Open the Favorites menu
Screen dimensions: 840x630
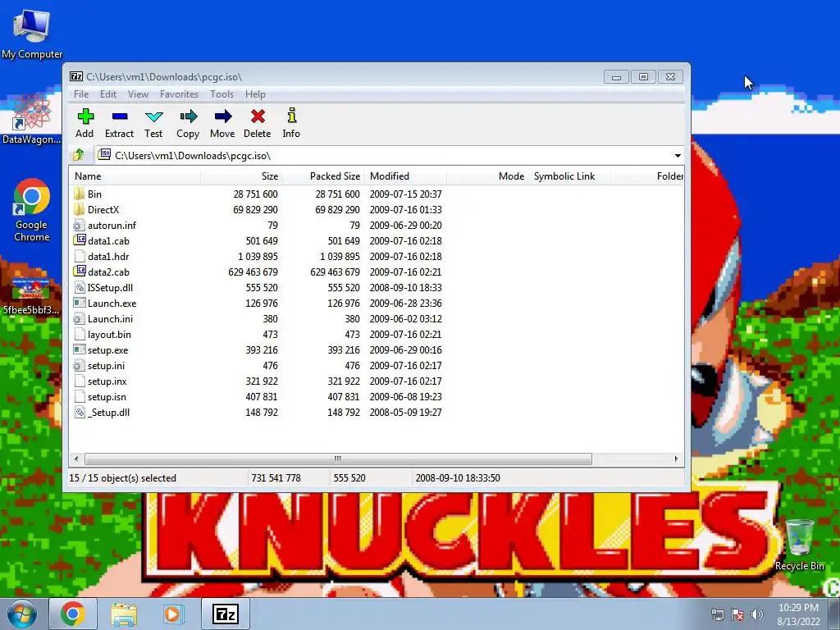click(179, 94)
